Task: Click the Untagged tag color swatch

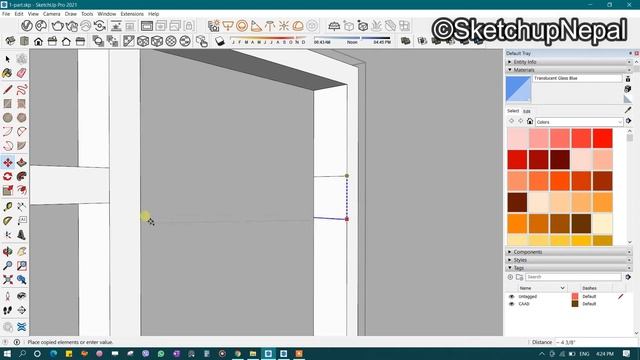Action: click(x=575, y=297)
